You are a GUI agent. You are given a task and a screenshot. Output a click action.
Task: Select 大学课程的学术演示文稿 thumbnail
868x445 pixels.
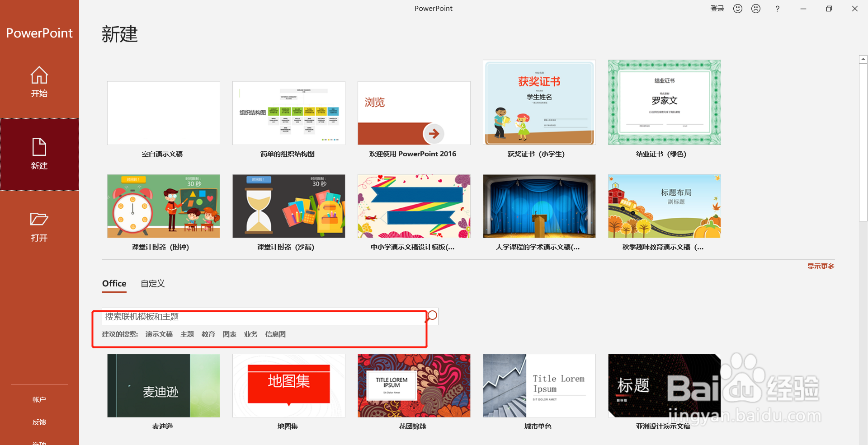(x=539, y=206)
